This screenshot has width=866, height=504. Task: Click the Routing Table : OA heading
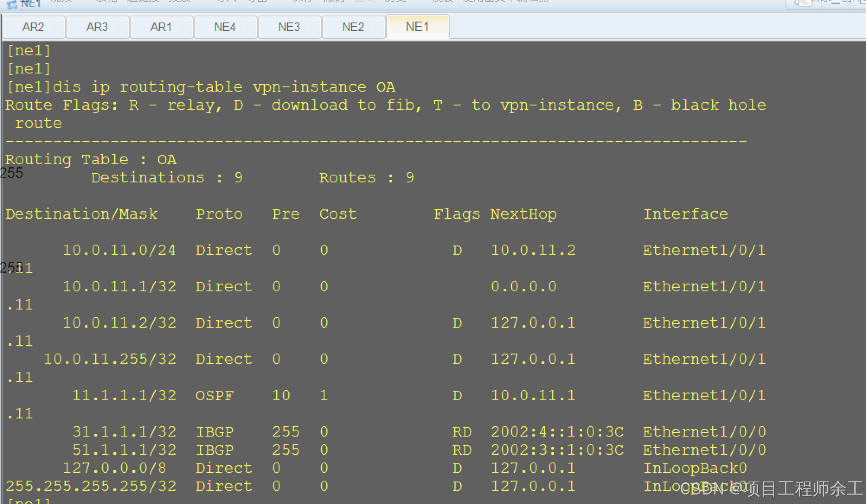(91, 159)
